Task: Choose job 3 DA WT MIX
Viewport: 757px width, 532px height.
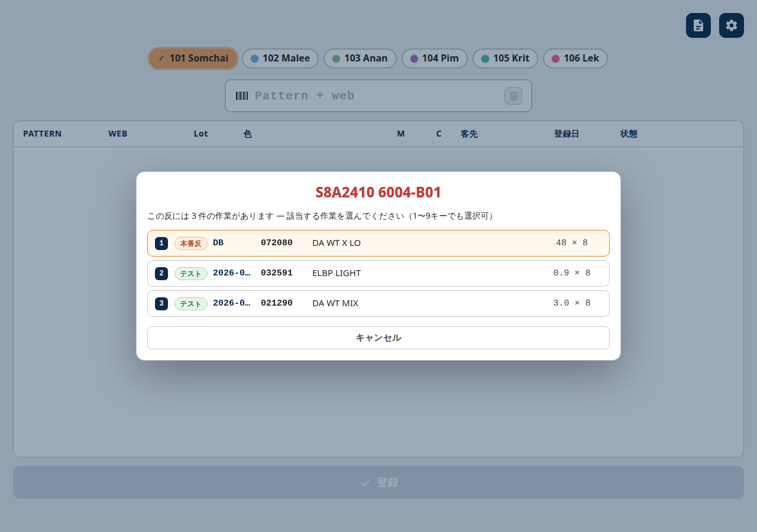Action: click(x=378, y=303)
